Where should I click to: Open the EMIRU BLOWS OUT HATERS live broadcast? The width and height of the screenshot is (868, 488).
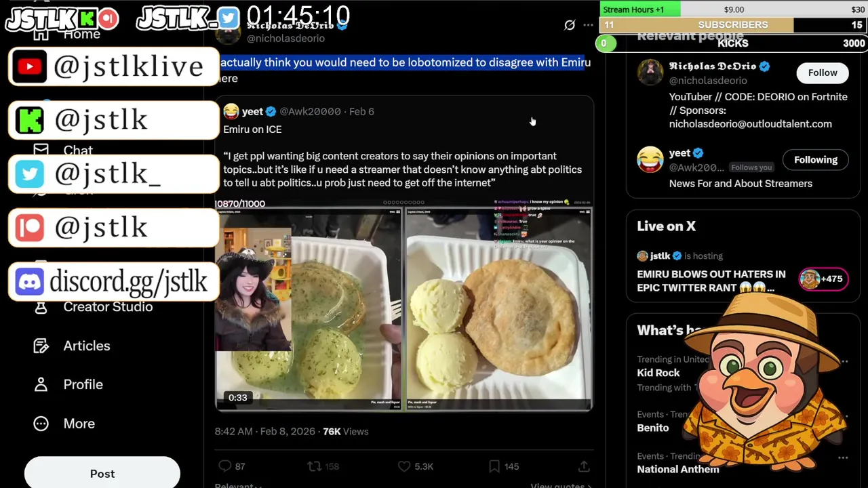(711, 281)
